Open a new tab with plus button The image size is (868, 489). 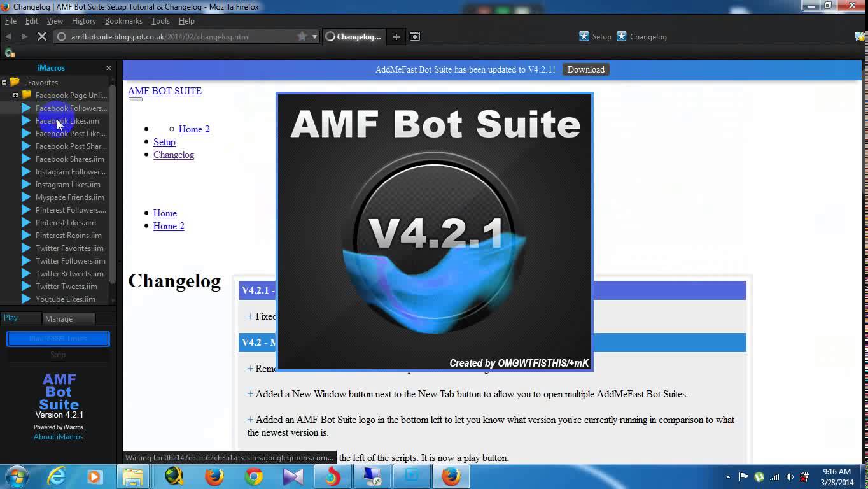(x=396, y=37)
